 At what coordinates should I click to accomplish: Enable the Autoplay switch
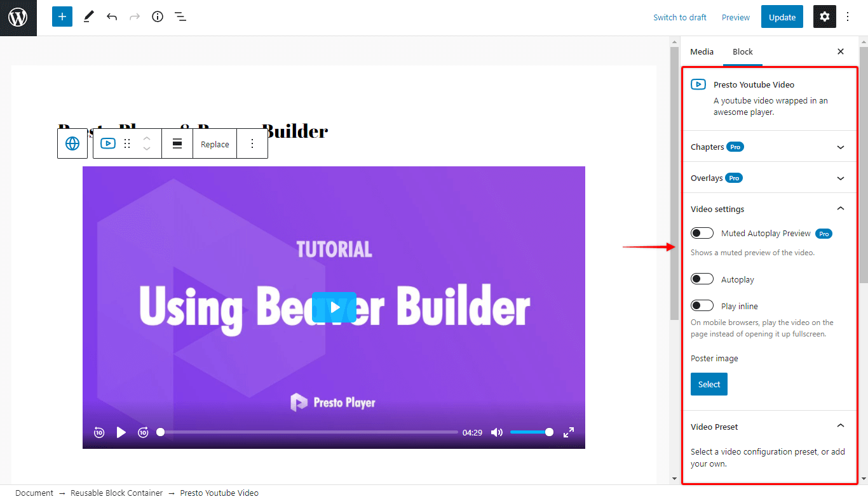(x=702, y=279)
